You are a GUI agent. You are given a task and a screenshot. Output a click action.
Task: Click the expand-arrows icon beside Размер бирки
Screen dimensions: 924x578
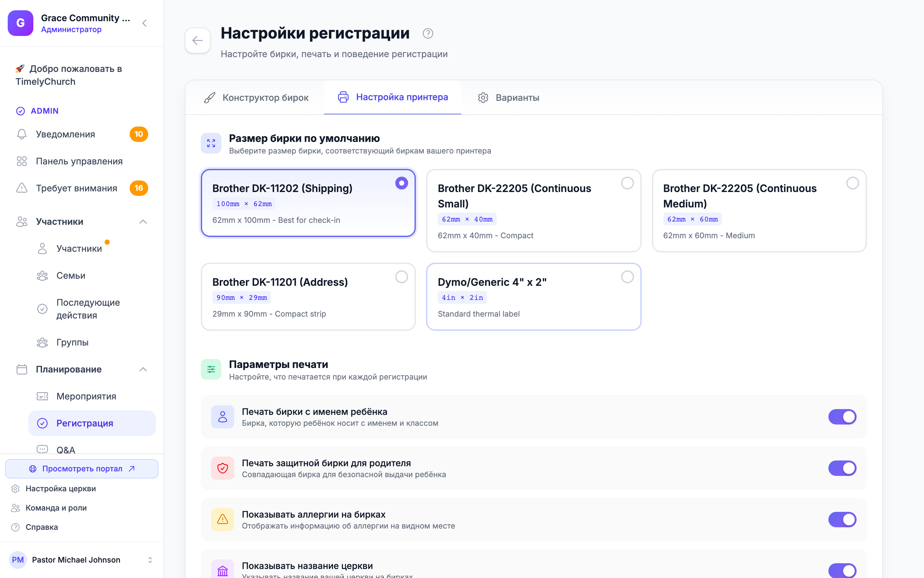211,143
